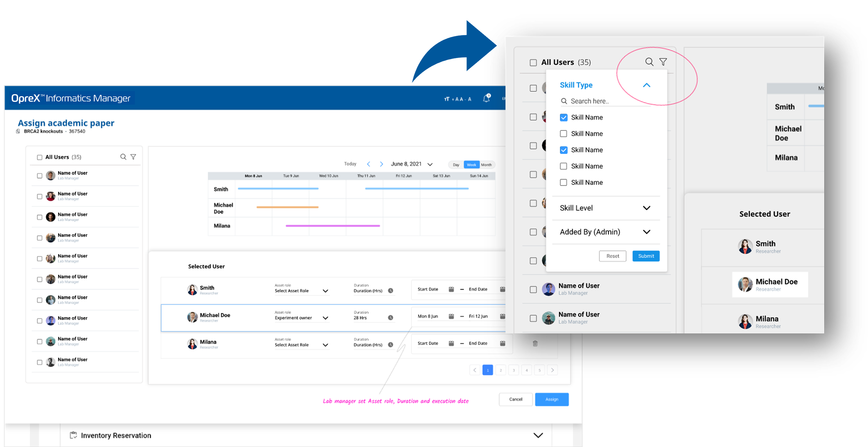The height and width of the screenshot is (447, 868).
Task: Click the blue Assign button
Action: [551, 399]
